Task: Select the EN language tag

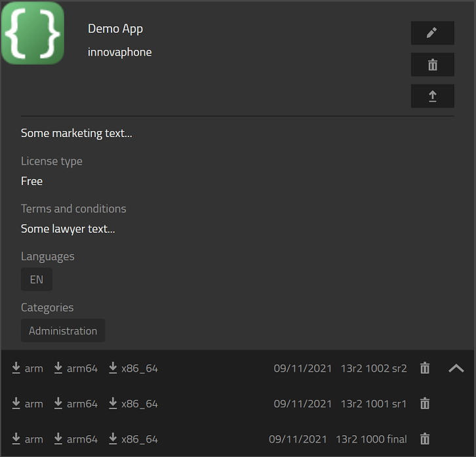Action: tap(37, 279)
